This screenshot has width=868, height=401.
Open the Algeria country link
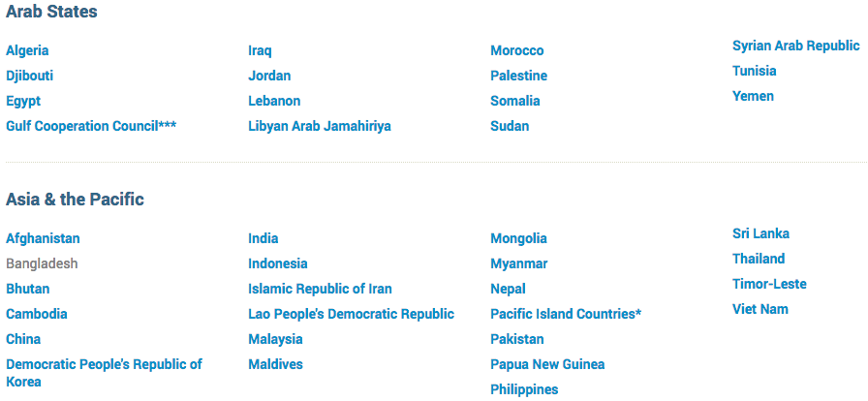point(27,51)
